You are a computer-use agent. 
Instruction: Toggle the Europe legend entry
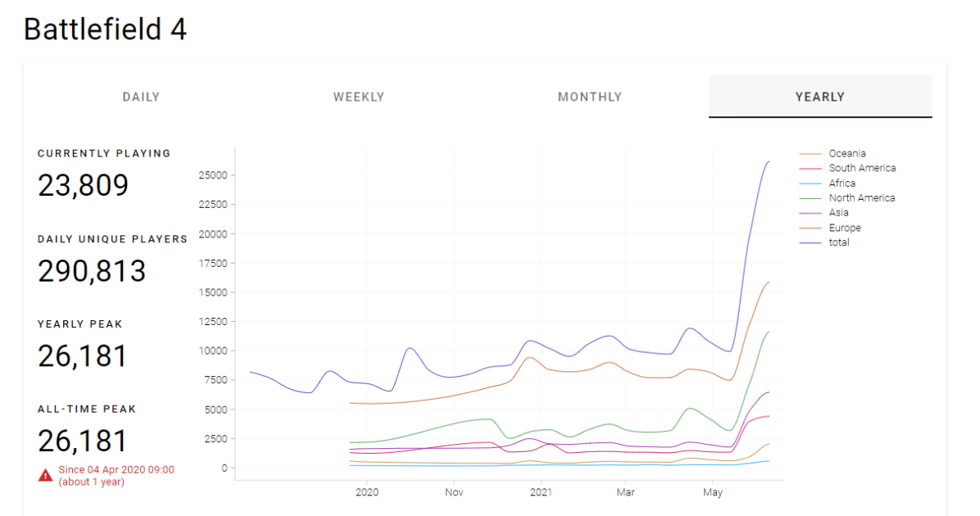(830, 228)
